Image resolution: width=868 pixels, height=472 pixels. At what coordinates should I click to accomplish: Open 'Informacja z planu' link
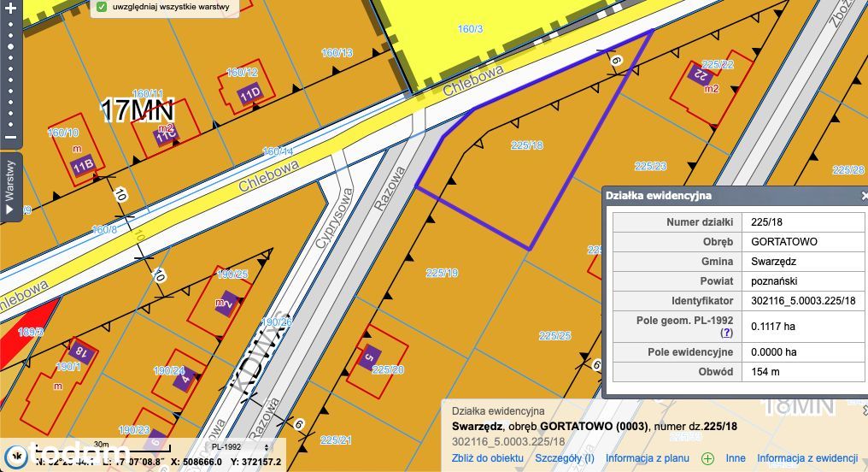click(x=647, y=458)
